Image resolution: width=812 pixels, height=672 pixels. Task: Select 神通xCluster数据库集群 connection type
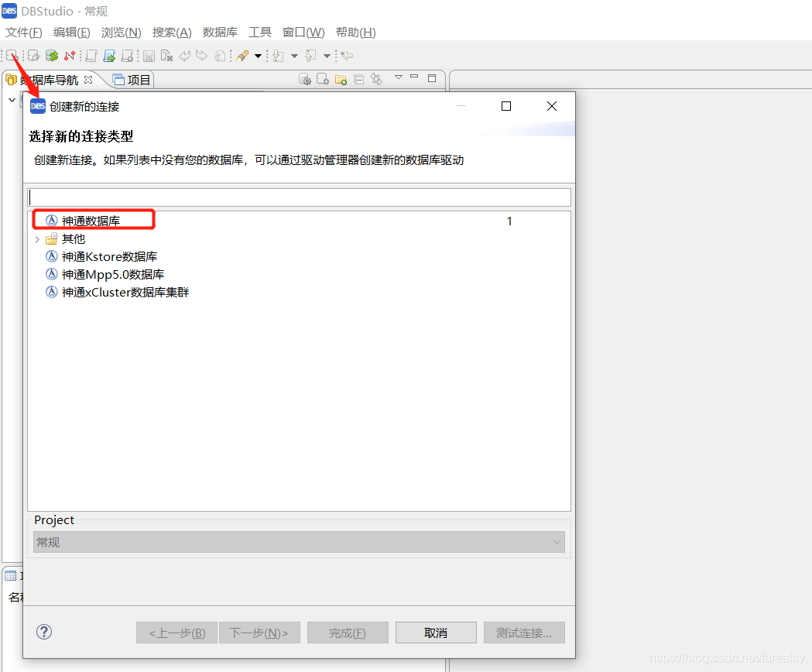(x=118, y=292)
